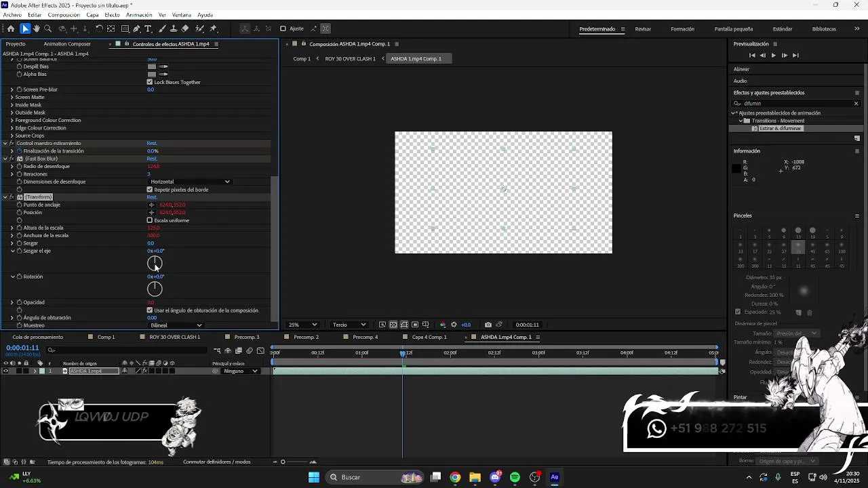Select the Hand tool
This screenshot has height=488, width=868.
click(x=37, y=28)
